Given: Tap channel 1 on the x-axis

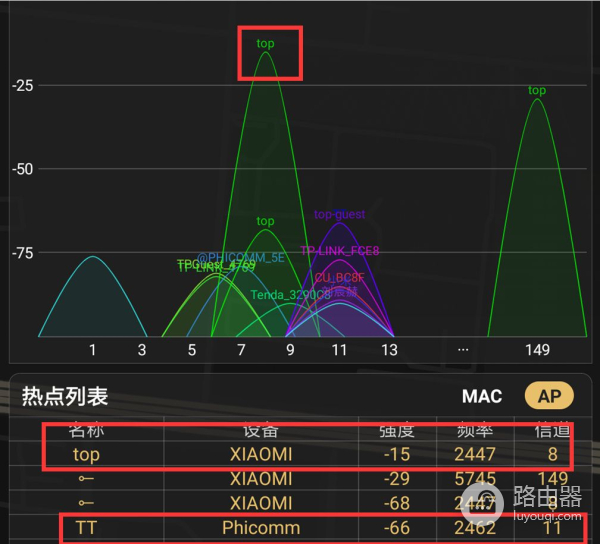Looking at the screenshot, I should (x=93, y=350).
